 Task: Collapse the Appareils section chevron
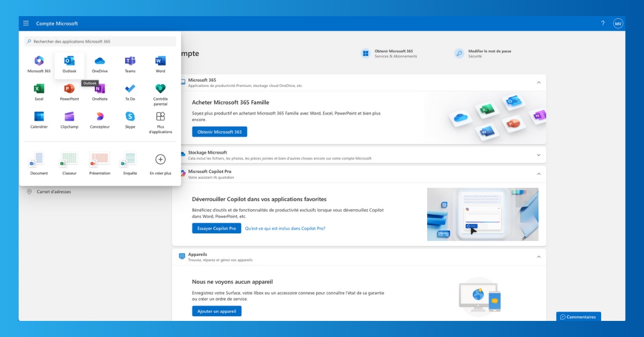point(538,257)
